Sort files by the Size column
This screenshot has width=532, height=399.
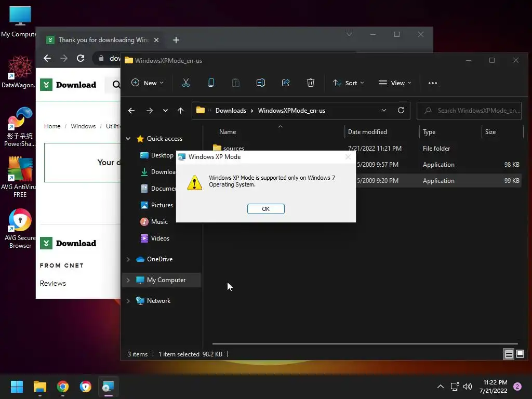490,131
